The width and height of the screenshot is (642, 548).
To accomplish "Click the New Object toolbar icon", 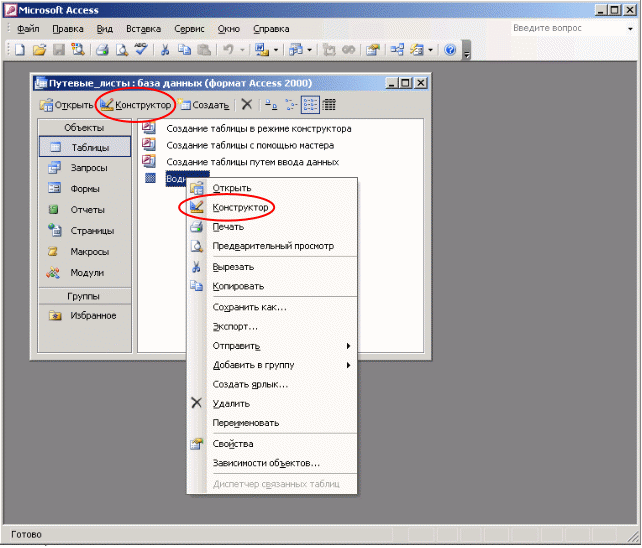I will 417,50.
